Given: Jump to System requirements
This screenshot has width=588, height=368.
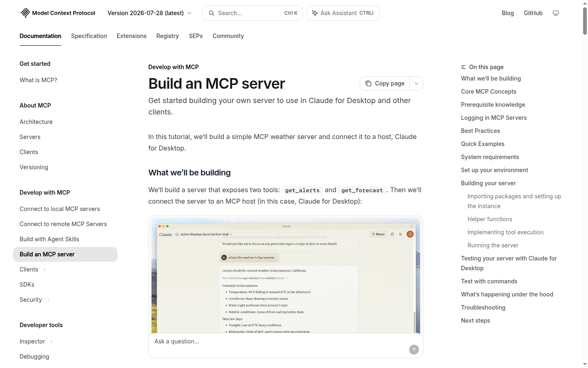Looking at the screenshot, I should tap(490, 157).
